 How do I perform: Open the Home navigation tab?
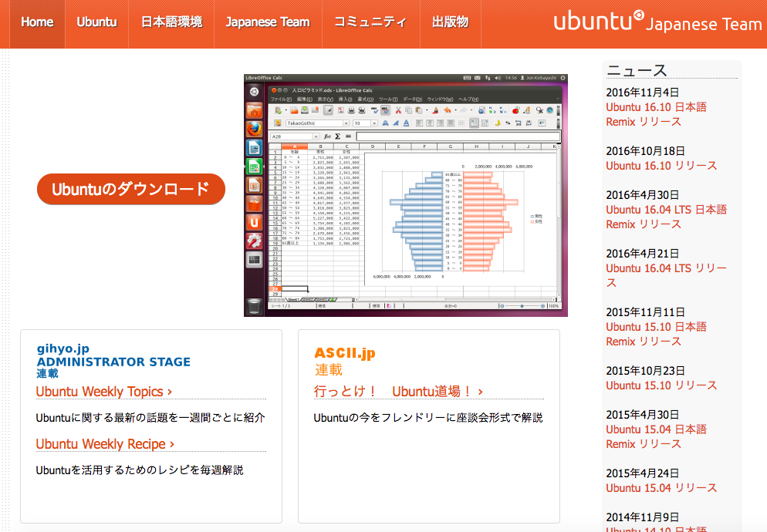click(37, 22)
